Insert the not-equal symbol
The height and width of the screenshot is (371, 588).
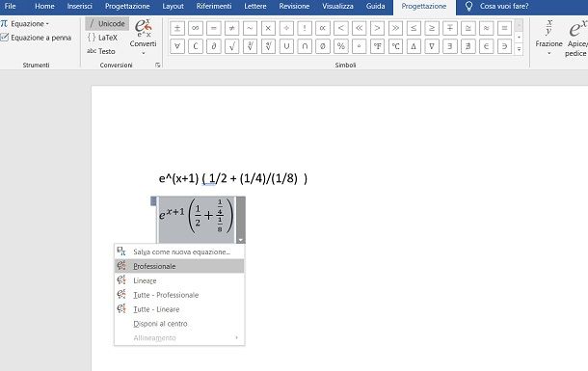231,28
